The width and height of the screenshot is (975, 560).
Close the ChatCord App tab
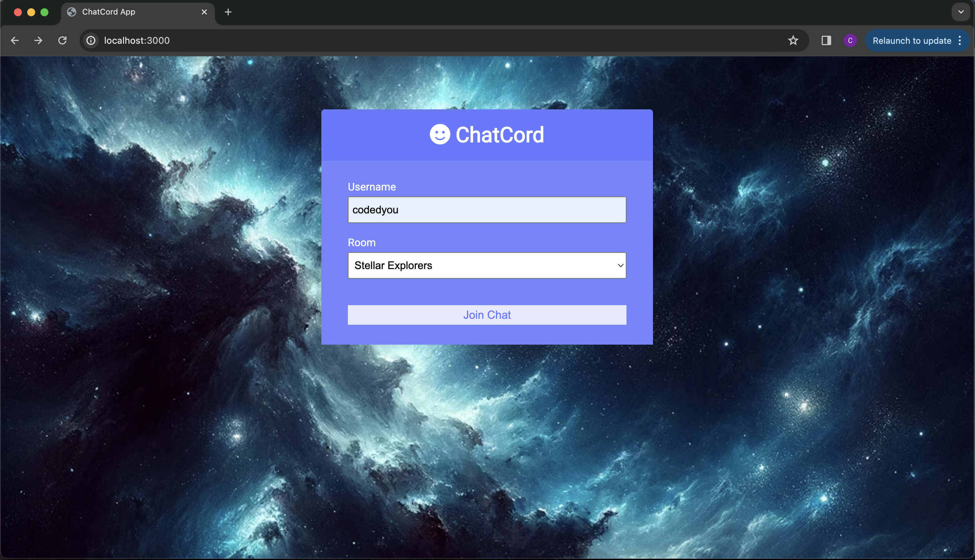pyautogui.click(x=204, y=12)
